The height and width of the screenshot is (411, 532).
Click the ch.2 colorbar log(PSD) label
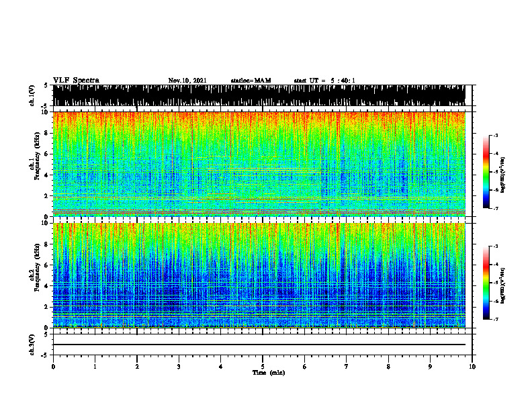pyautogui.click(x=503, y=285)
